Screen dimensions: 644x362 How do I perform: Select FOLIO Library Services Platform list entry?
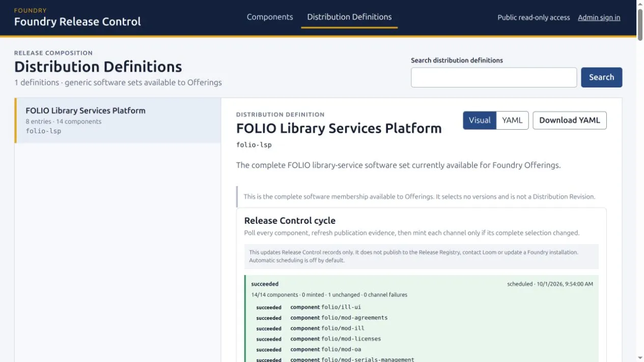click(118, 120)
